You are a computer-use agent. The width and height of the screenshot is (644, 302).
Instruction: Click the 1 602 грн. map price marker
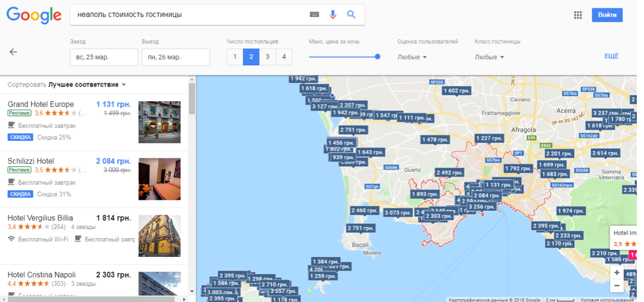tap(457, 91)
